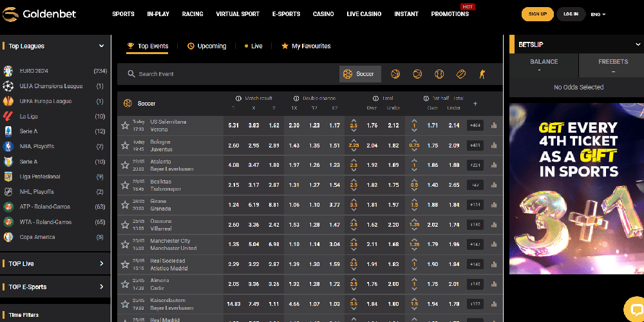Click the Match result info icon
The height and width of the screenshot is (322, 644).
(238, 99)
